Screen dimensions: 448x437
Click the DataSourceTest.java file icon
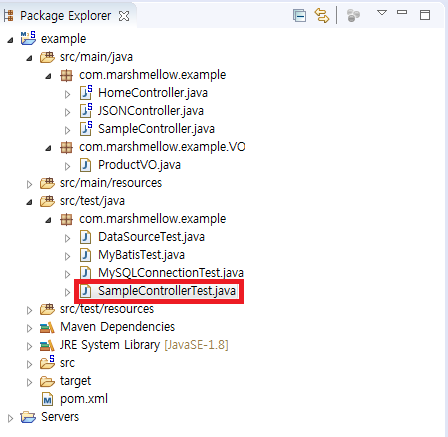[x=86, y=237]
